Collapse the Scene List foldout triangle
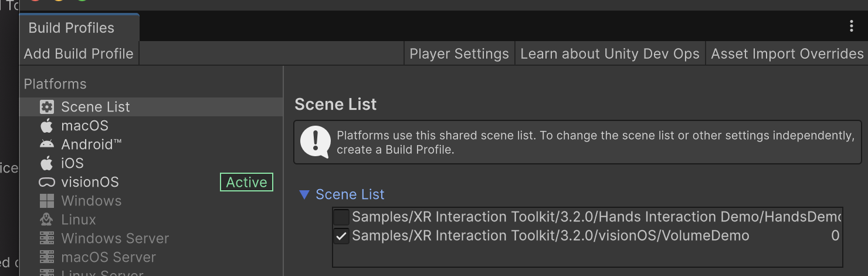868x276 pixels. [304, 194]
